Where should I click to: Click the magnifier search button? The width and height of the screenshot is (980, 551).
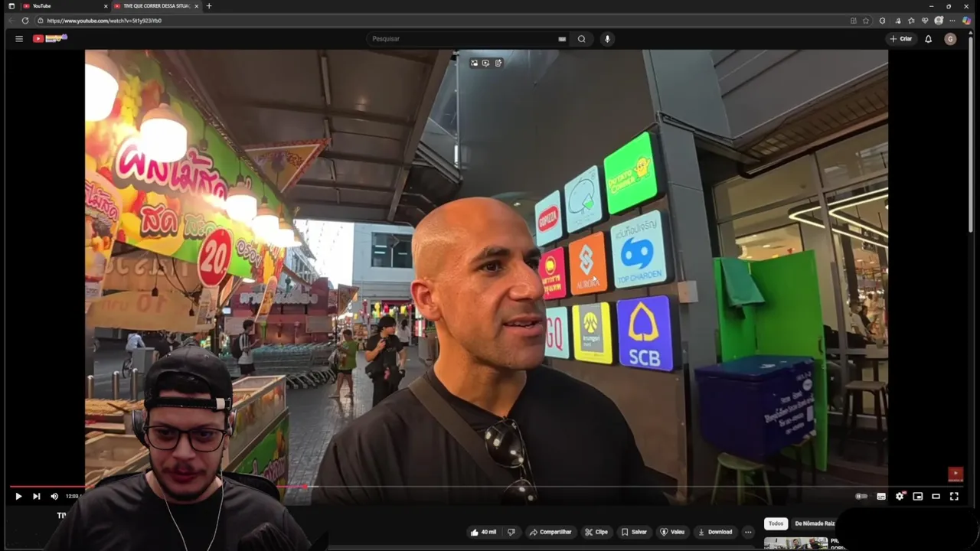[x=582, y=38]
